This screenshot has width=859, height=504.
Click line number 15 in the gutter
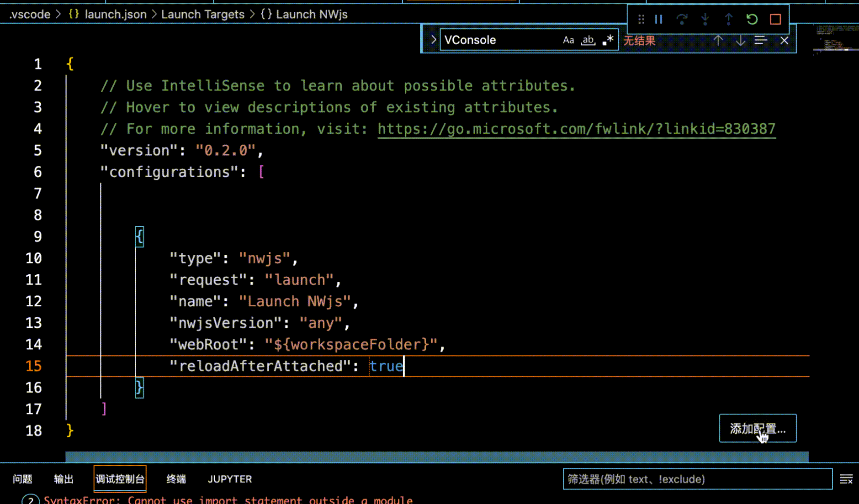pyautogui.click(x=33, y=366)
